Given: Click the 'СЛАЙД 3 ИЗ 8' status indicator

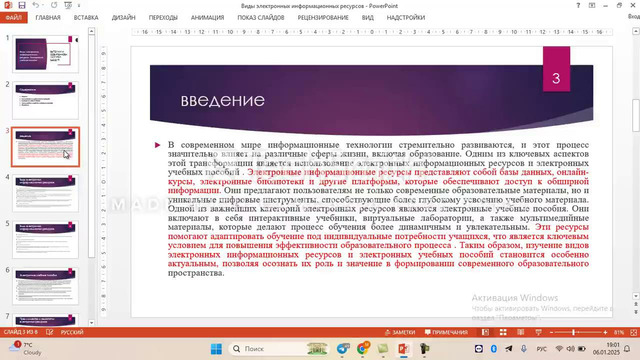Looking at the screenshot, I should (20, 332).
